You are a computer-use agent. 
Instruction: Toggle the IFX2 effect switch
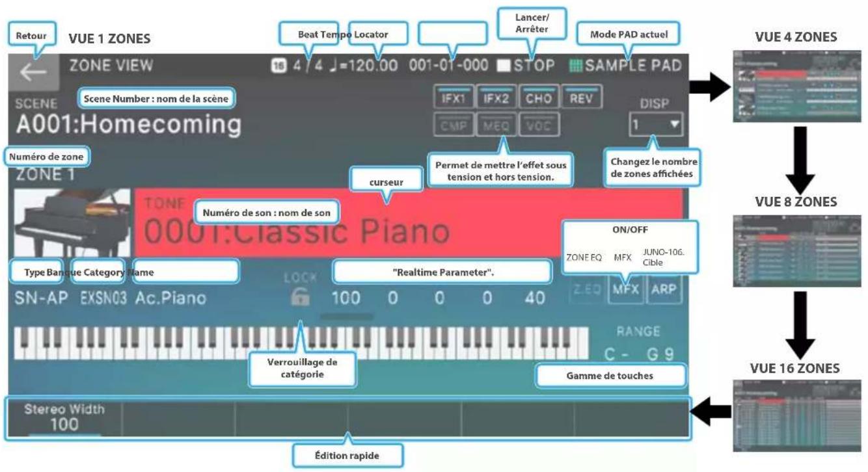(496, 98)
